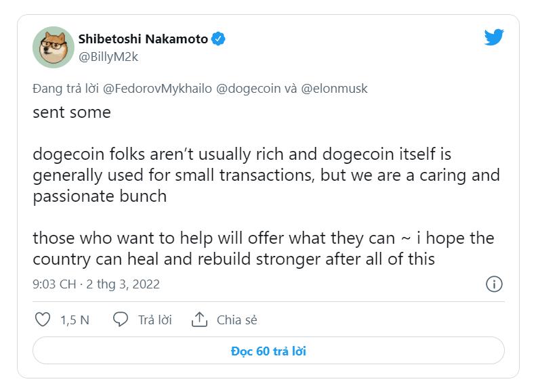The image size is (538, 392).
Task: Click the Twitter bird logo
Action: click(x=494, y=38)
